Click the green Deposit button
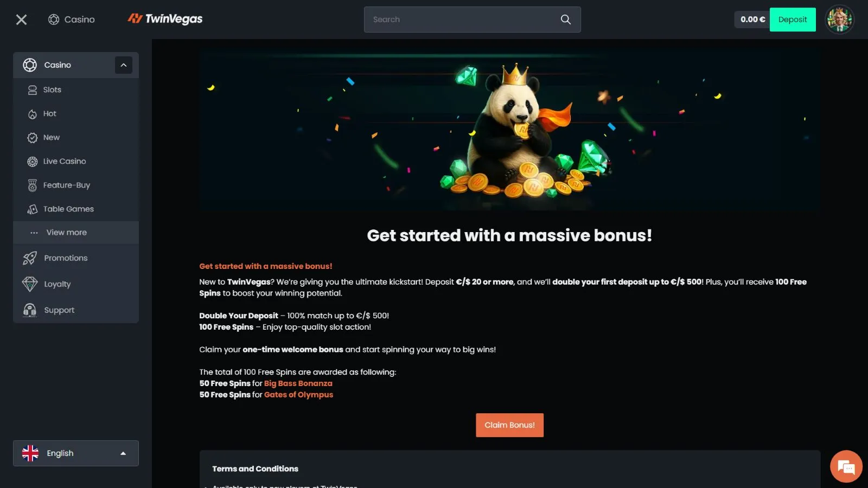This screenshot has height=488, width=868. pyautogui.click(x=793, y=20)
